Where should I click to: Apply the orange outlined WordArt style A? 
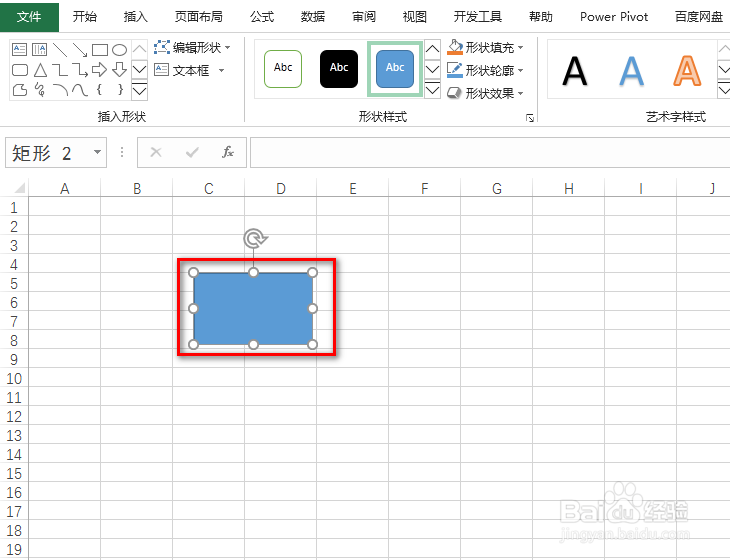tap(687, 71)
